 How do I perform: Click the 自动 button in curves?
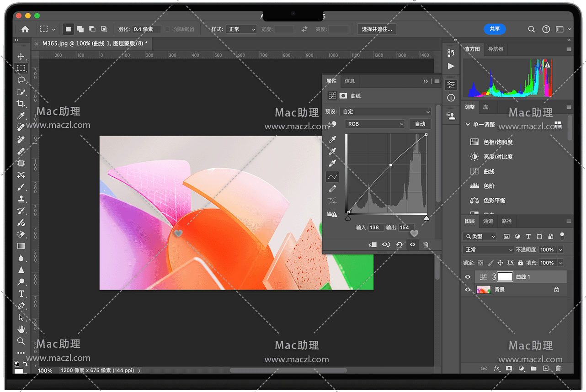pos(420,124)
